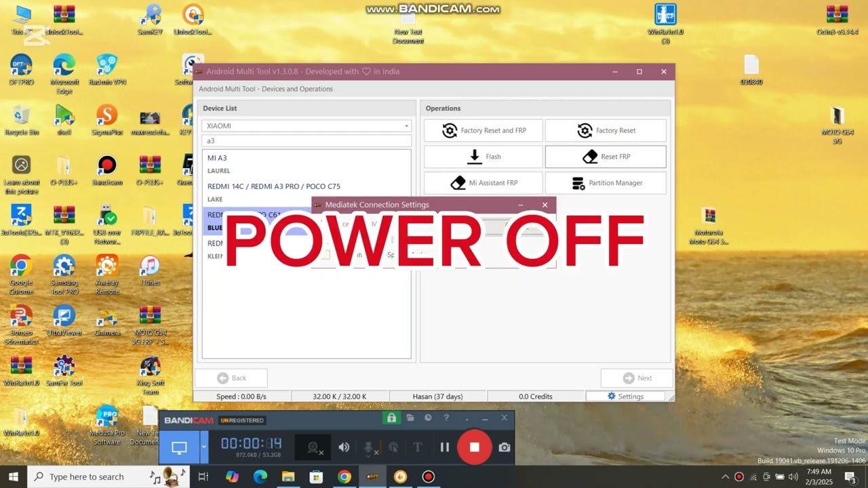Click Bandicam green lock icon
Viewport: 868px width, 488px height.
391,418
